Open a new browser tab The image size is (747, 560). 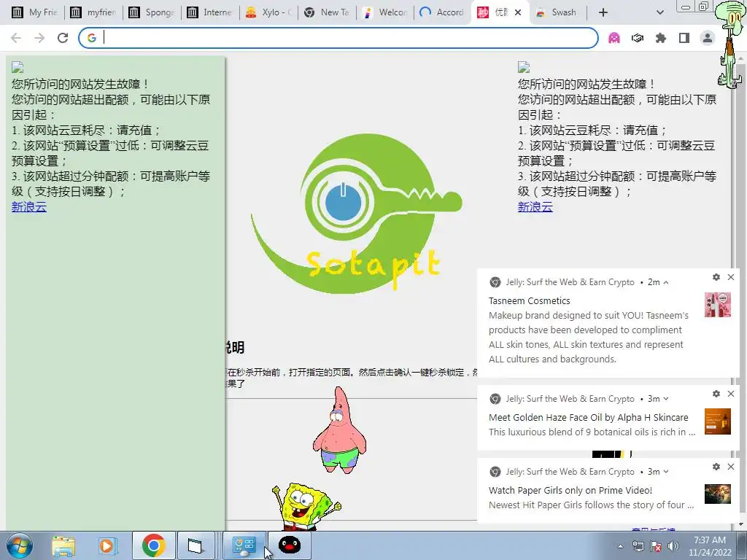click(603, 12)
